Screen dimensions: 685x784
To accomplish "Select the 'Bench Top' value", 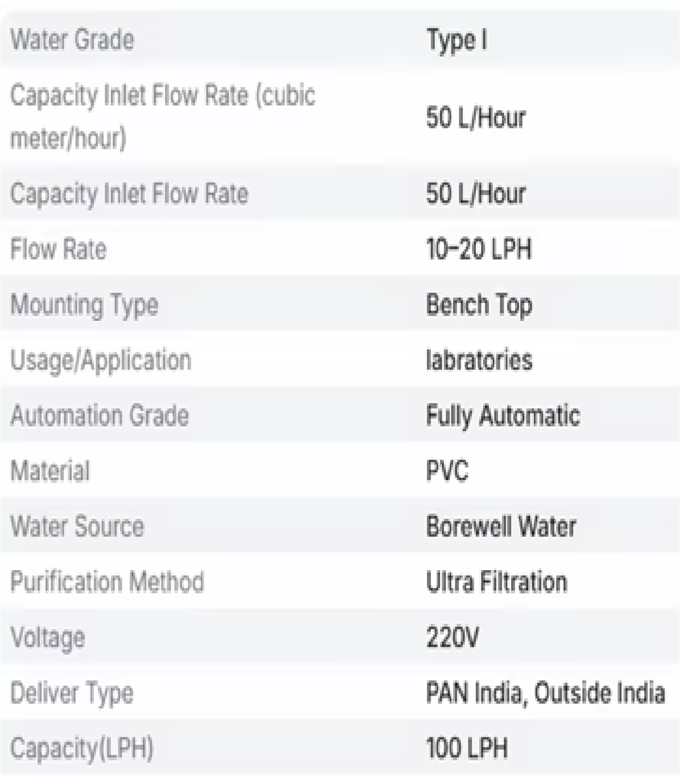I will click(x=478, y=305).
